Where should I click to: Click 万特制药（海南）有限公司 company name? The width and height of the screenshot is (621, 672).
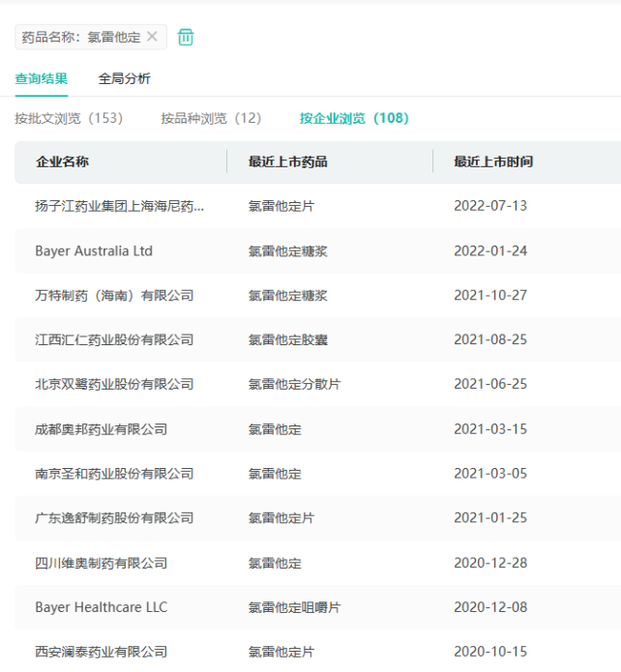pos(114,295)
